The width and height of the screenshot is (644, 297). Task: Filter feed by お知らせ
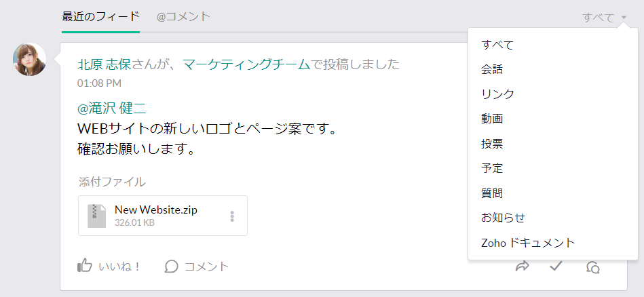pos(503,218)
